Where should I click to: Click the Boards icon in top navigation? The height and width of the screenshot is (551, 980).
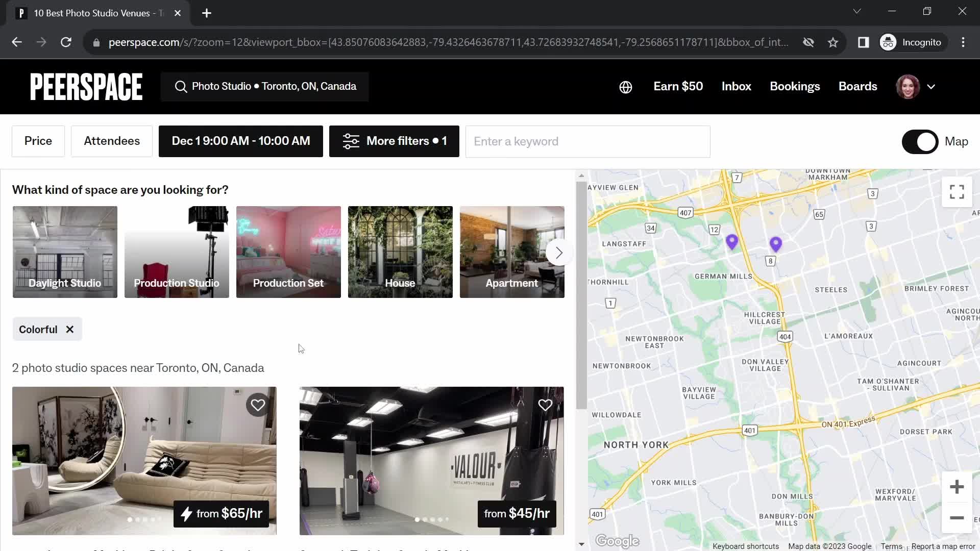point(857,86)
